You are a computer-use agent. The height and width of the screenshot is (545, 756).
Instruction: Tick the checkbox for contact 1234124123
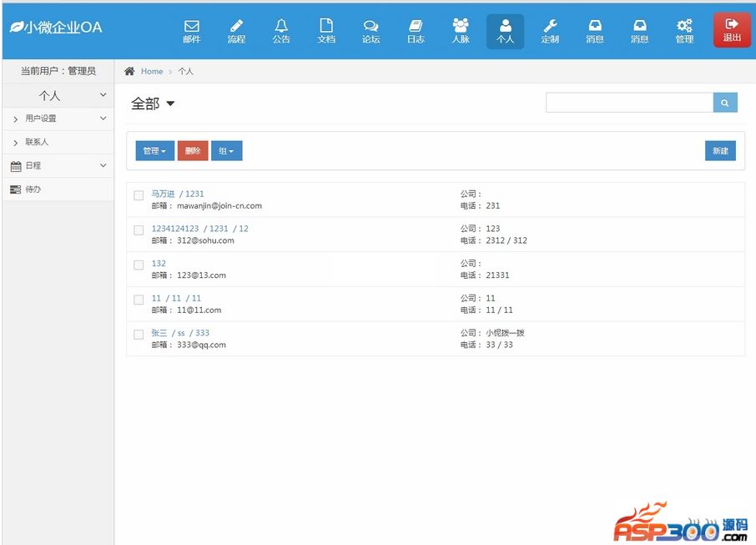139,230
